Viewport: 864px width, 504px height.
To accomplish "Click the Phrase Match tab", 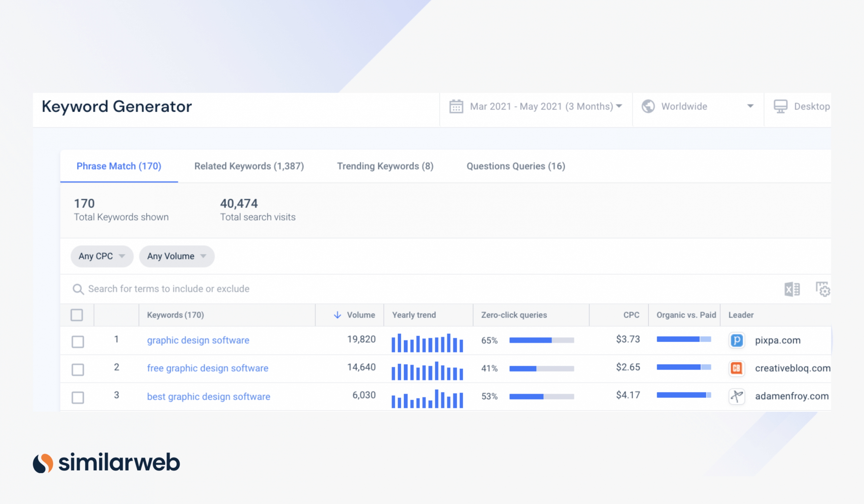I will 118,166.
